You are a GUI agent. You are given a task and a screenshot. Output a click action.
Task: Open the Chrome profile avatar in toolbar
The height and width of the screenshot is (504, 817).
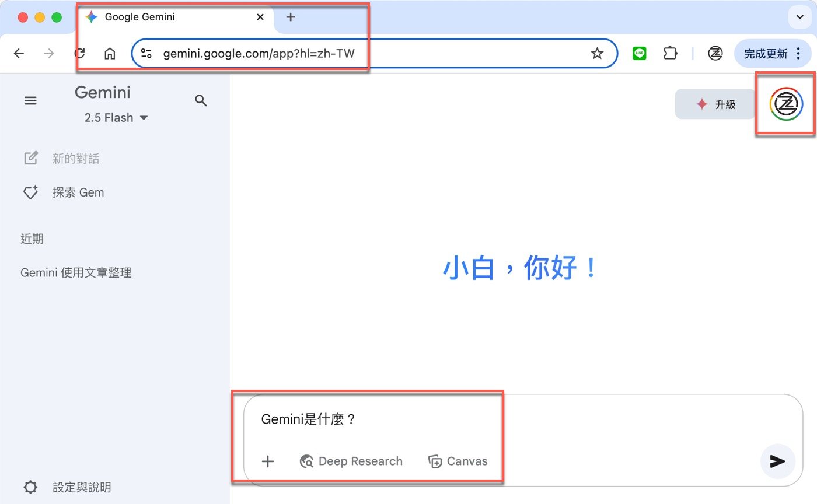715,54
